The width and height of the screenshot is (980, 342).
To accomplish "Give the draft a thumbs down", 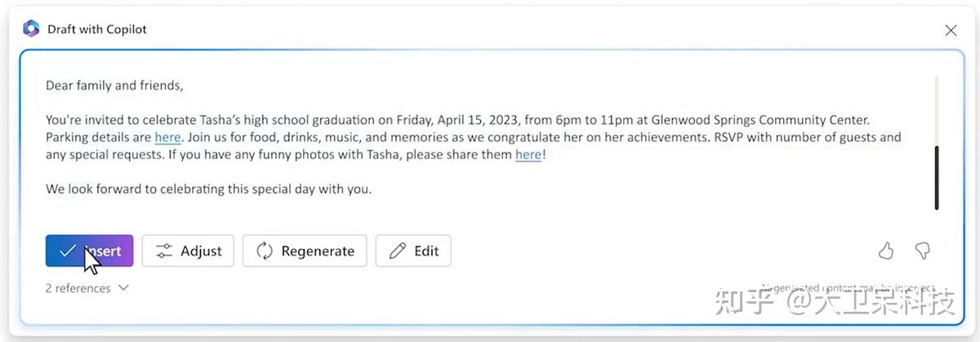I will pos(922,251).
